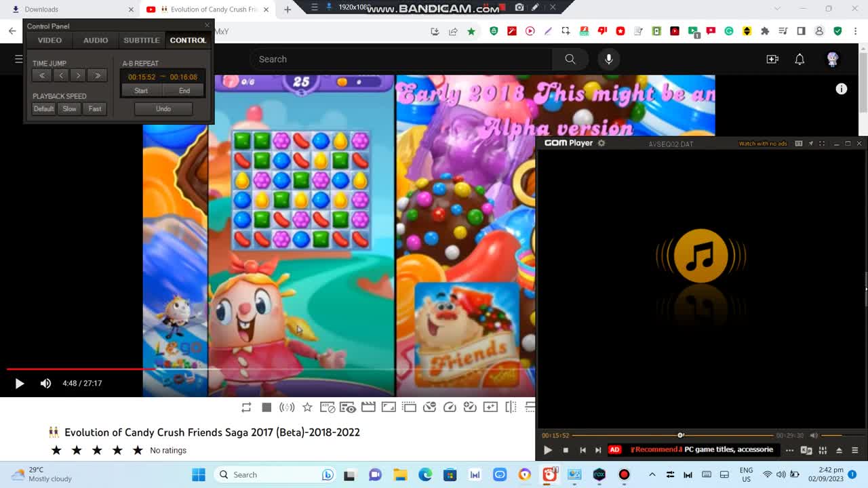The height and width of the screenshot is (488, 868).
Task: Click the star icon below the video
Action: [307, 407]
